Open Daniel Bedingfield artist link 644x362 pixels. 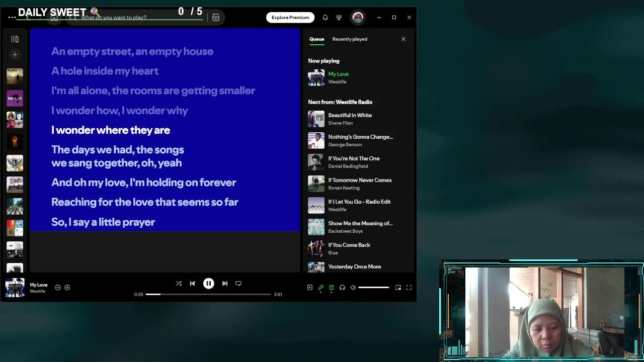click(x=348, y=166)
